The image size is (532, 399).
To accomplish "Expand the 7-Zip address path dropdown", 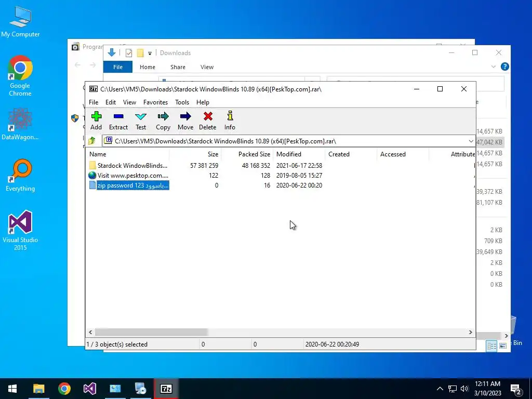I will (x=471, y=141).
